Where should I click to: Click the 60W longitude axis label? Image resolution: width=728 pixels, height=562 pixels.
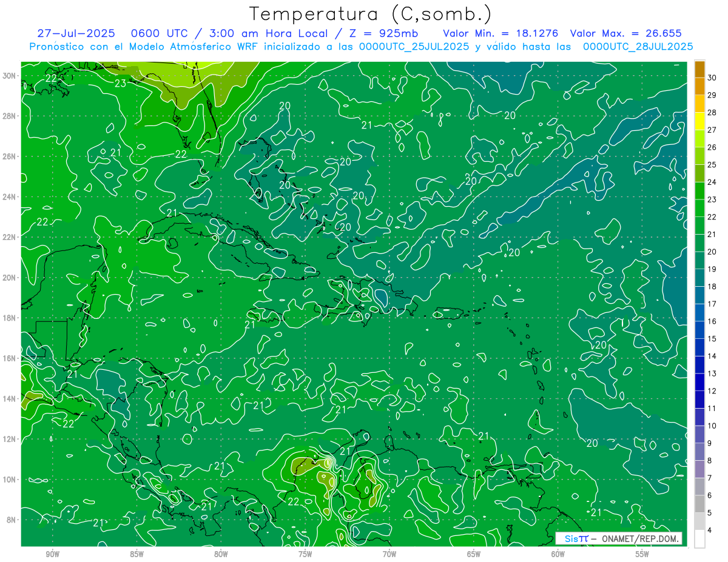[x=558, y=555]
